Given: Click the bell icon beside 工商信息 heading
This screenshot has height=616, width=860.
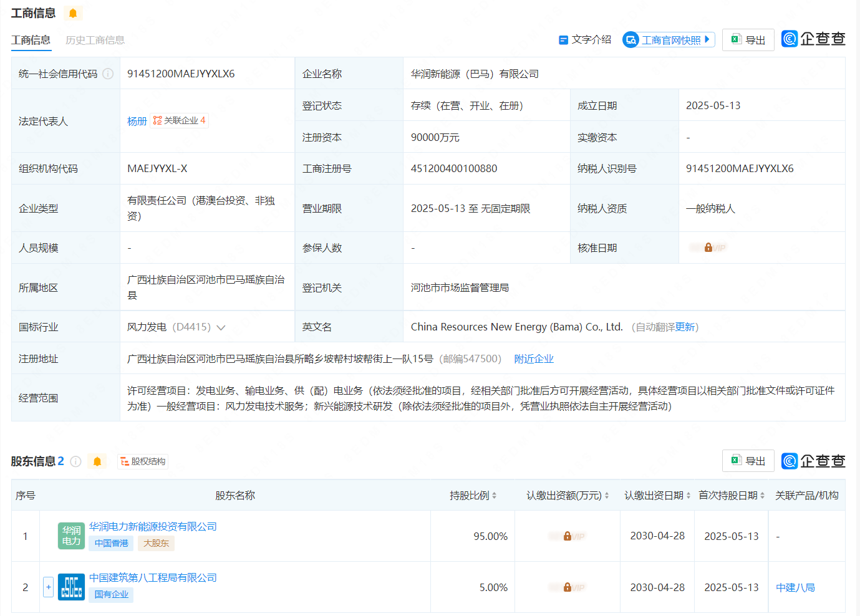Looking at the screenshot, I should tap(73, 12).
